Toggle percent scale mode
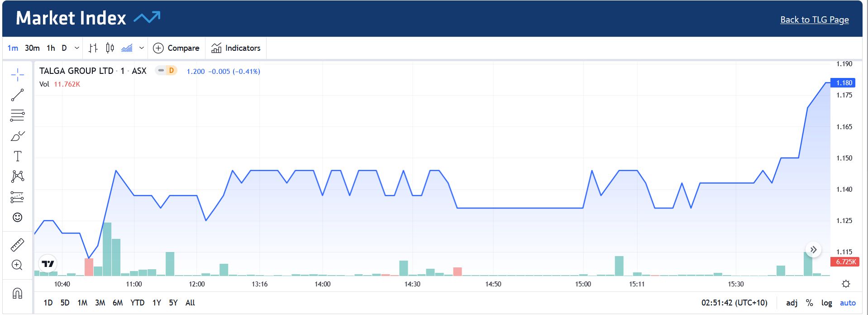This screenshot has height=315, width=868. click(810, 303)
